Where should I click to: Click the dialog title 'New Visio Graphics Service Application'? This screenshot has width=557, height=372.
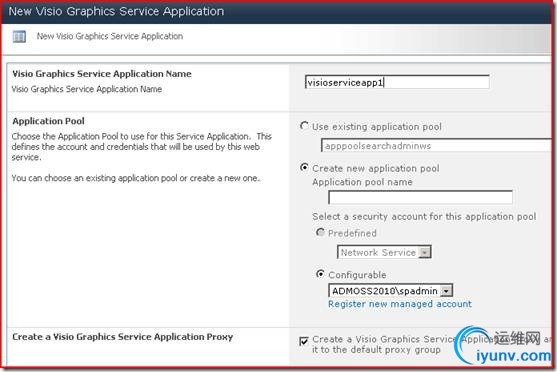116,11
